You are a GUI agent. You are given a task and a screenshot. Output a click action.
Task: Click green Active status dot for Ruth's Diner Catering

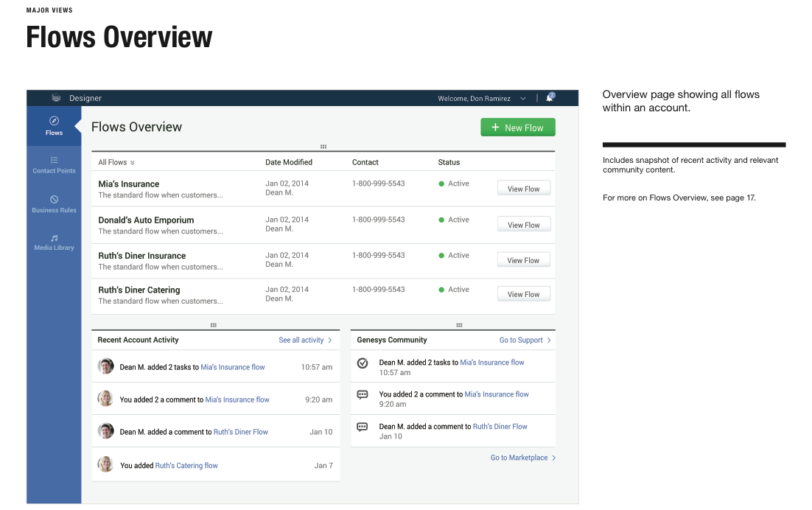[x=441, y=290]
